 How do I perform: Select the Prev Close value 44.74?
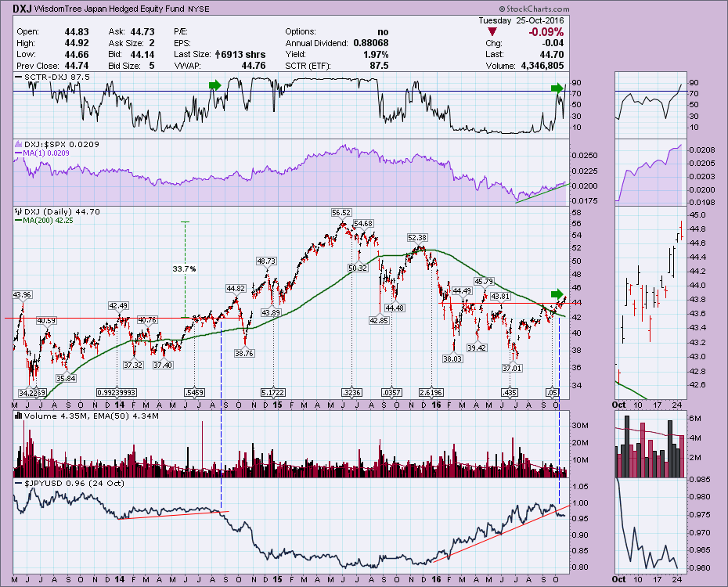[77, 66]
